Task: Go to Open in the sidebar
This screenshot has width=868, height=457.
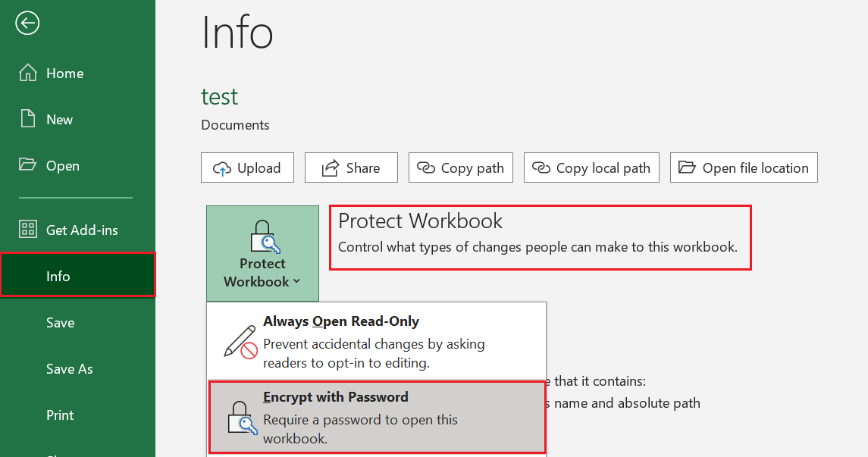Action: click(x=77, y=165)
